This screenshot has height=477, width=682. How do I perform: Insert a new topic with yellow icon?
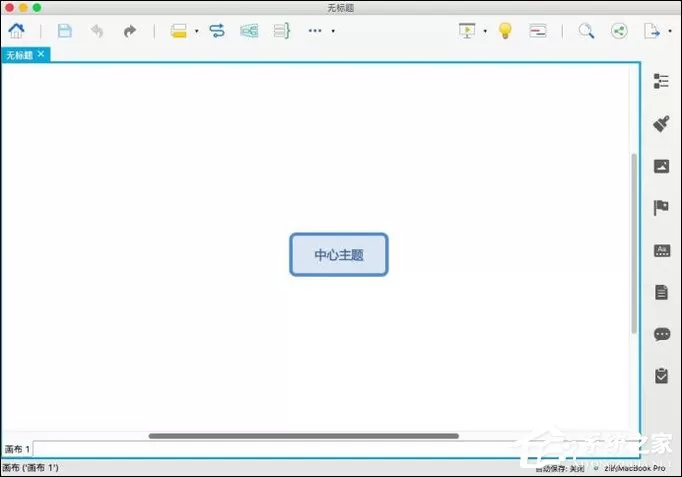tap(178, 31)
